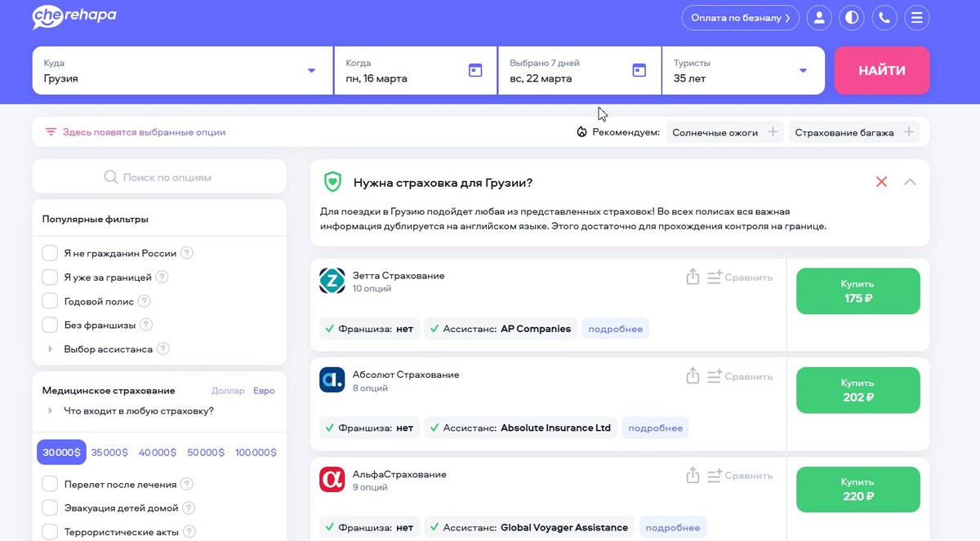Focus the Поиск по опциям field
Viewport: 980px width, 541px height.
point(159,177)
